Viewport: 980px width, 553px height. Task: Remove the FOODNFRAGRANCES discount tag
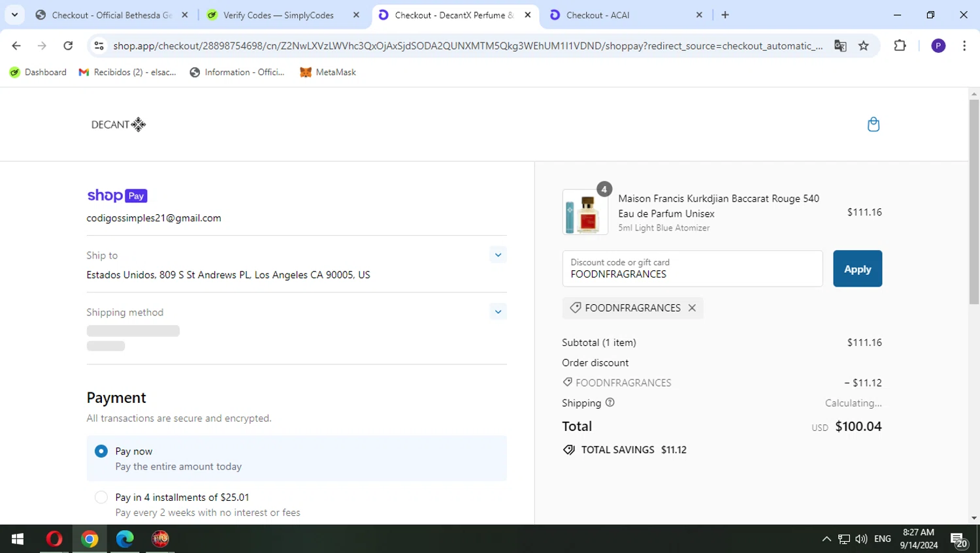click(692, 308)
